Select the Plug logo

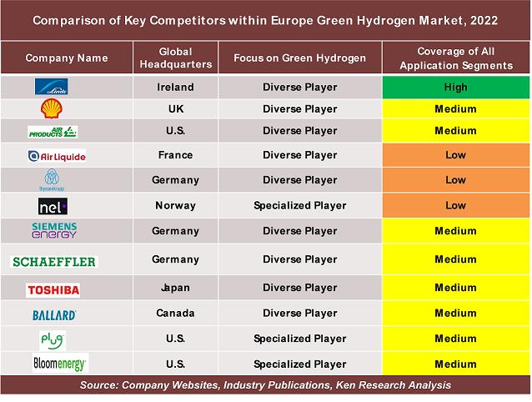[53, 340]
